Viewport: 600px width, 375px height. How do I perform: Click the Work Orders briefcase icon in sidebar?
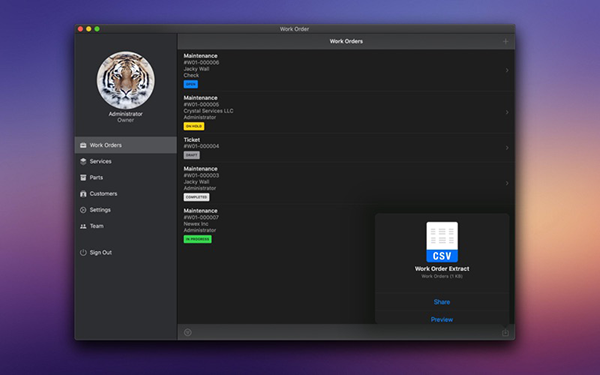(83, 145)
